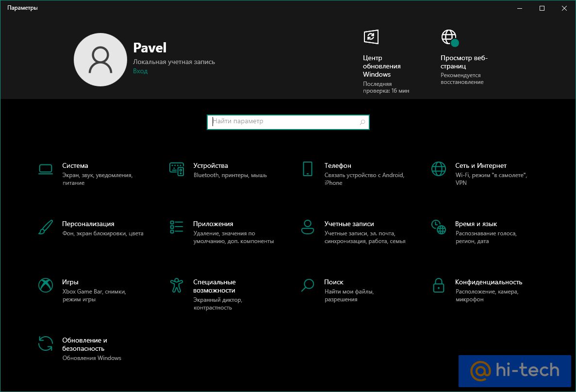This screenshot has height=392, width=576.
Task: Close the Параметры window
Action: click(564, 8)
